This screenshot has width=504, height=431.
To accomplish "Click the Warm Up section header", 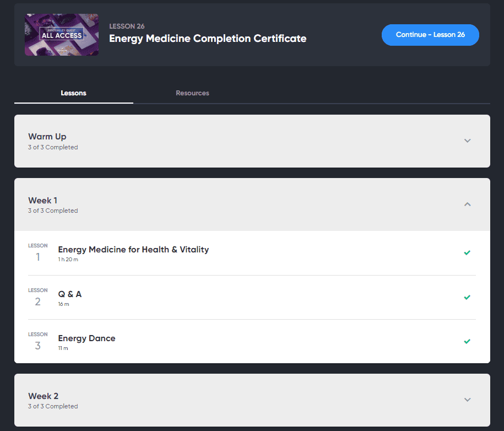I will click(x=252, y=141).
